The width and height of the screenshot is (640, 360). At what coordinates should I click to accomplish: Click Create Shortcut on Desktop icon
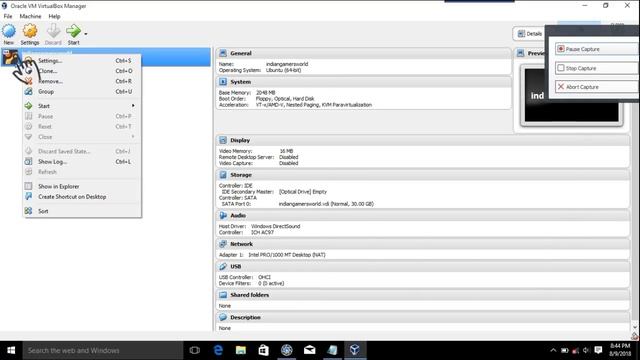(x=29, y=197)
